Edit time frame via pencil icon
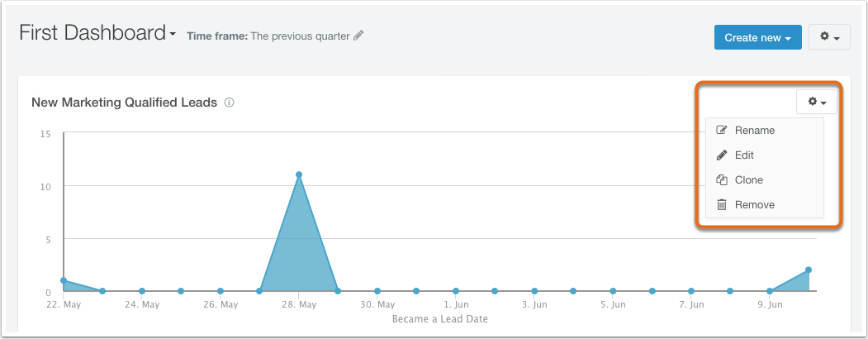Viewport: 868px width, 339px height. tap(358, 36)
